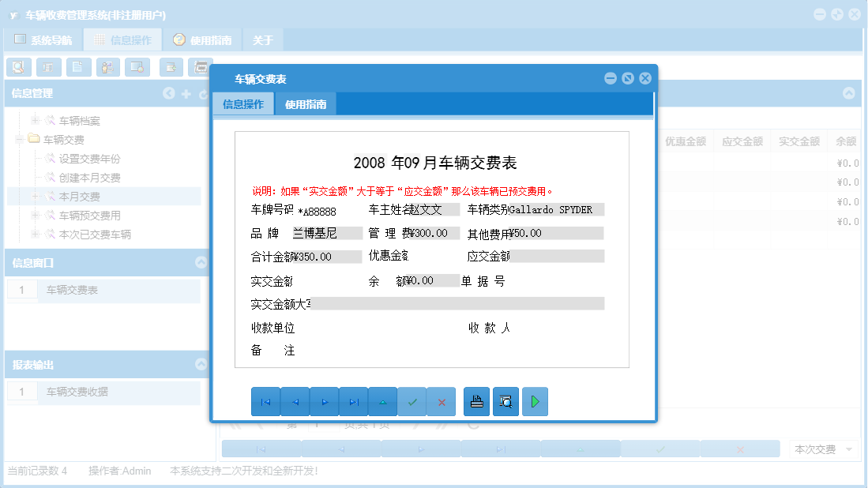This screenshot has height=488, width=868.
Task: Click the green execute arrow in dialog
Action: pyautogui.click(x=535, y=401)
